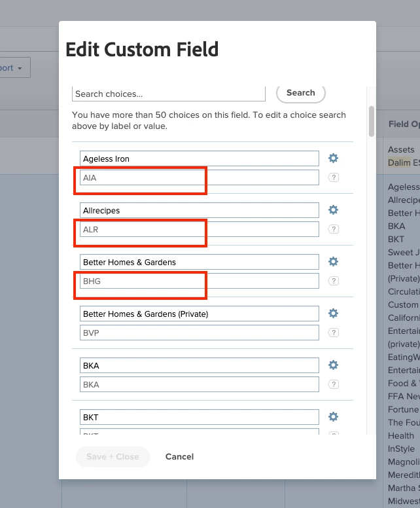Screen dimensions: 420x508
Task: Edit the ALR value field
Action: (200, 229)
